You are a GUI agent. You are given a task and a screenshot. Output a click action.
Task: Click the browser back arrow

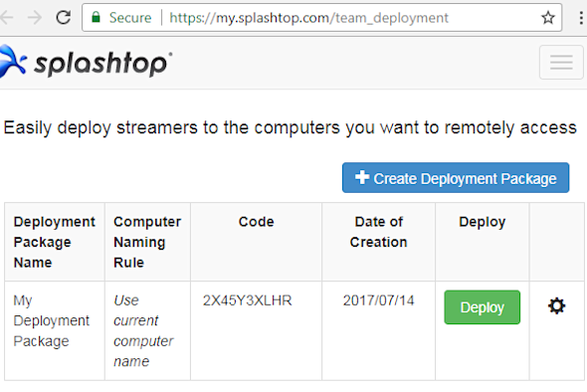pos(6,18)
